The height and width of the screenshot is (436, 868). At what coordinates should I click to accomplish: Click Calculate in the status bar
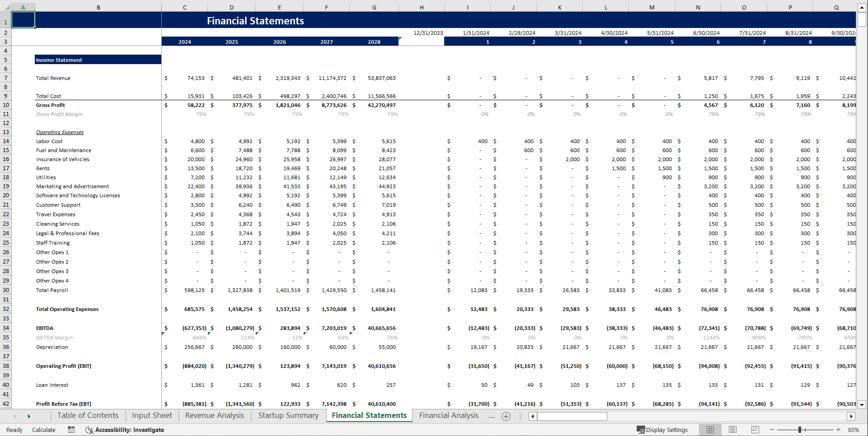(x=44, y=429)
